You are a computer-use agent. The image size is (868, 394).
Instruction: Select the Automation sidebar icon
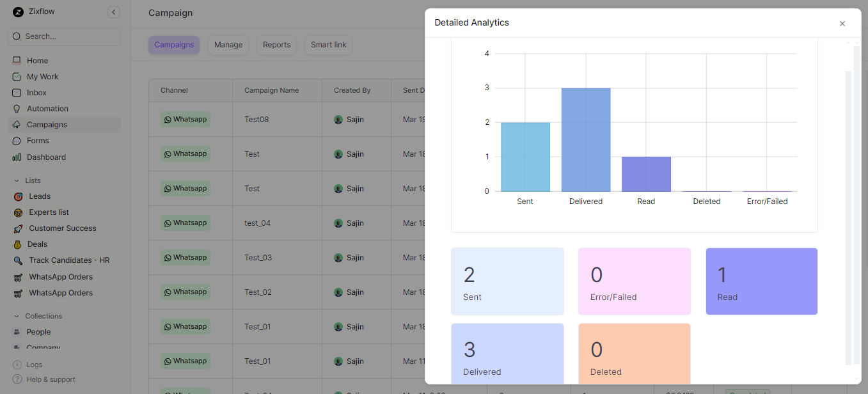point(17,108)
